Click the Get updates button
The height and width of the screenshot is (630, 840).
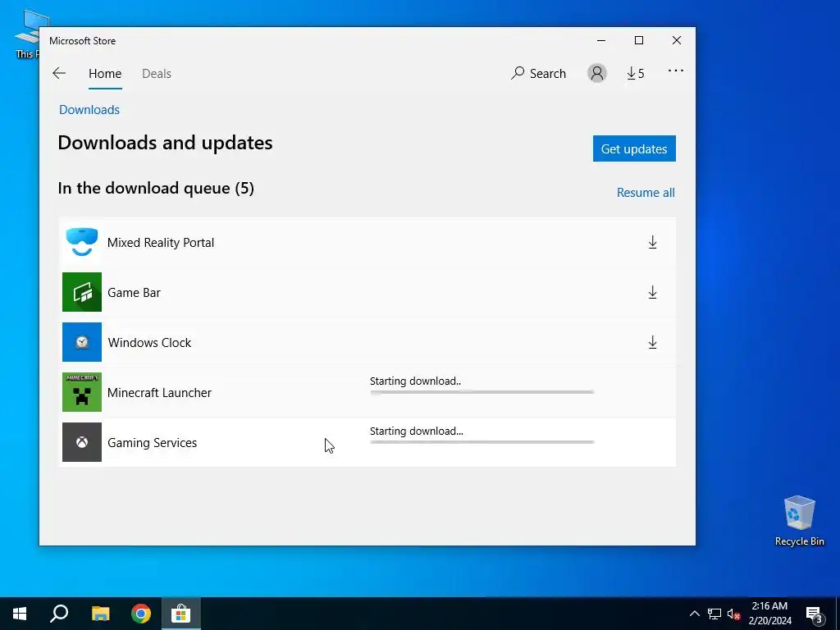634,148
